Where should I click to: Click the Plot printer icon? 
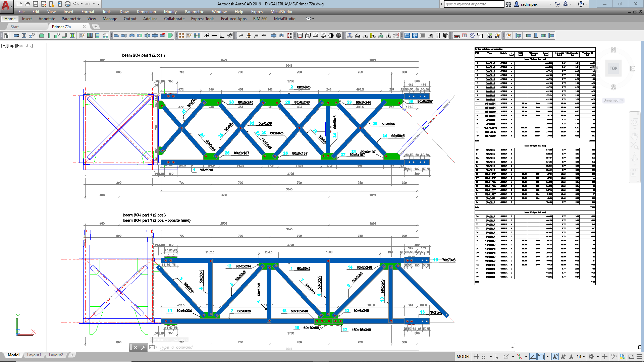point(68,4)
